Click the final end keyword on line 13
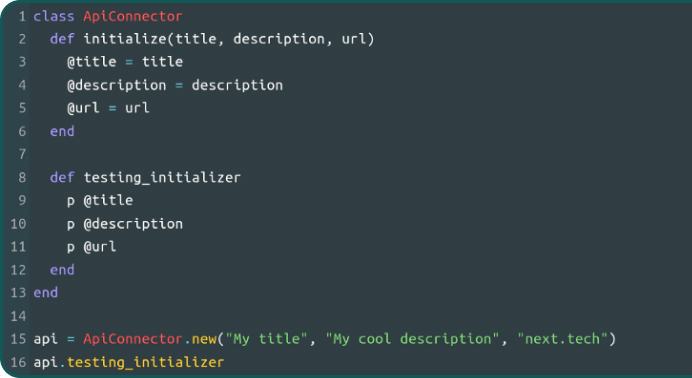The height and width of the screenshot is (378, 692). [46, 292]
